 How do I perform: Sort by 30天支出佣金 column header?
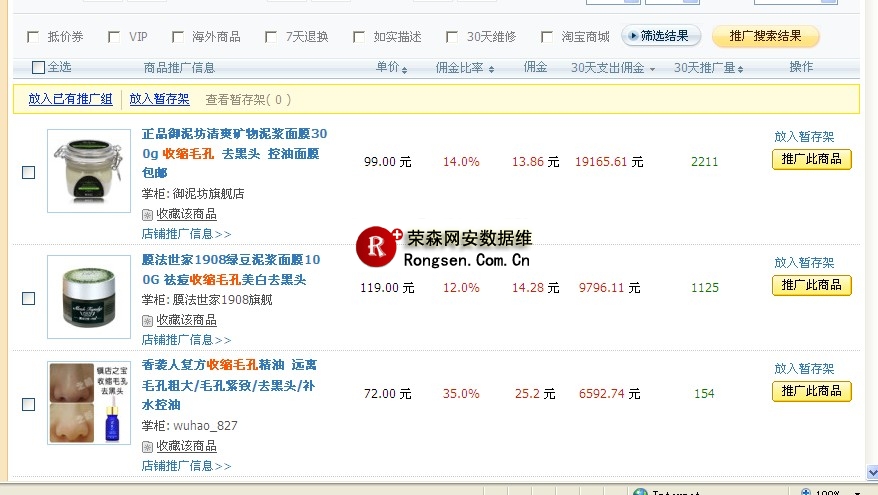pyautogui.click(x=612, y=68)
